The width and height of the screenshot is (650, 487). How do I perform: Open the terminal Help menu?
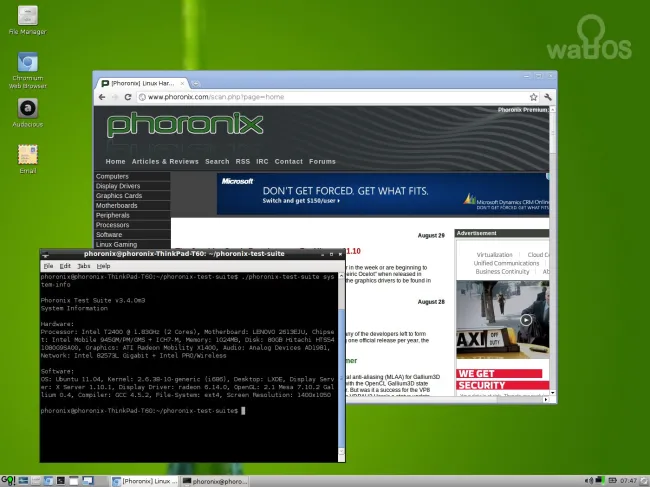[103, 266]
